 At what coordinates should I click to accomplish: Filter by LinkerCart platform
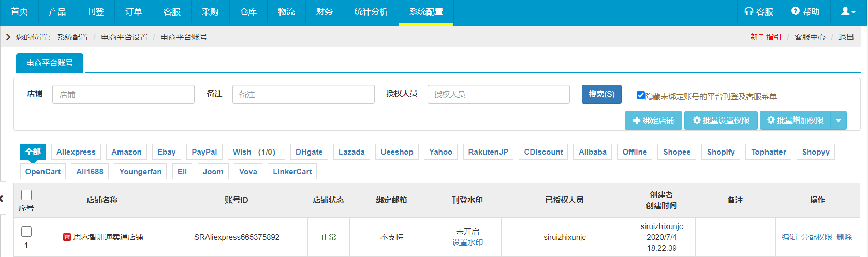pyautogui.click(x=292, y=172)
